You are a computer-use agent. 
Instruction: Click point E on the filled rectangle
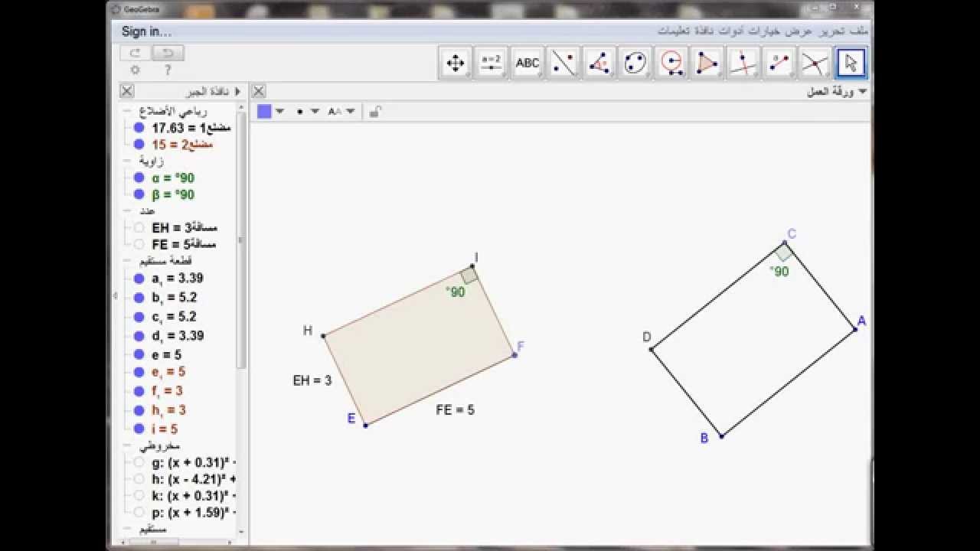[x=366, y=425]
